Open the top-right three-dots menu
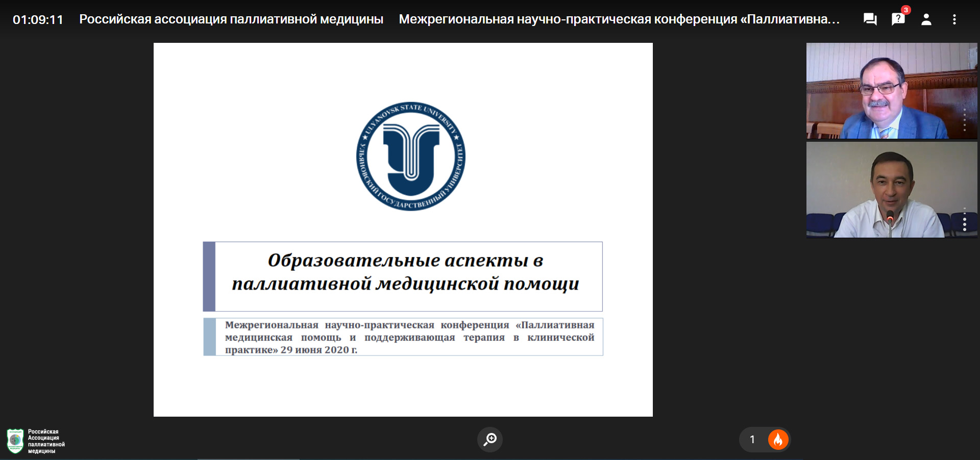 pos(954,19)
